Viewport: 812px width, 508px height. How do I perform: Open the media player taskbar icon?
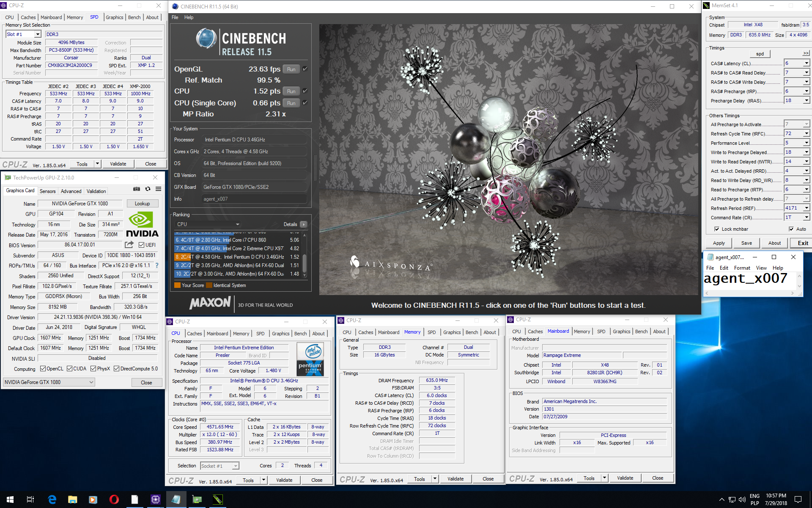pyautogui.click(x=93, y=500)
